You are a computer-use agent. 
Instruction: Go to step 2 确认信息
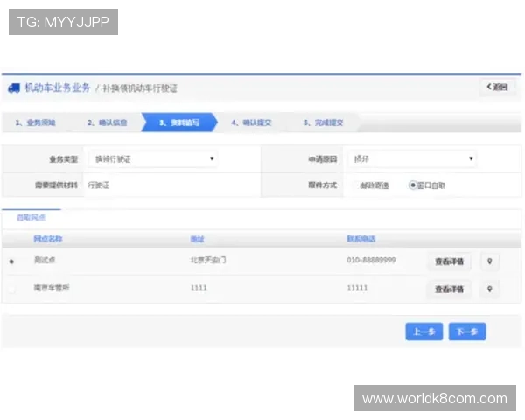[x=107, y=122]
